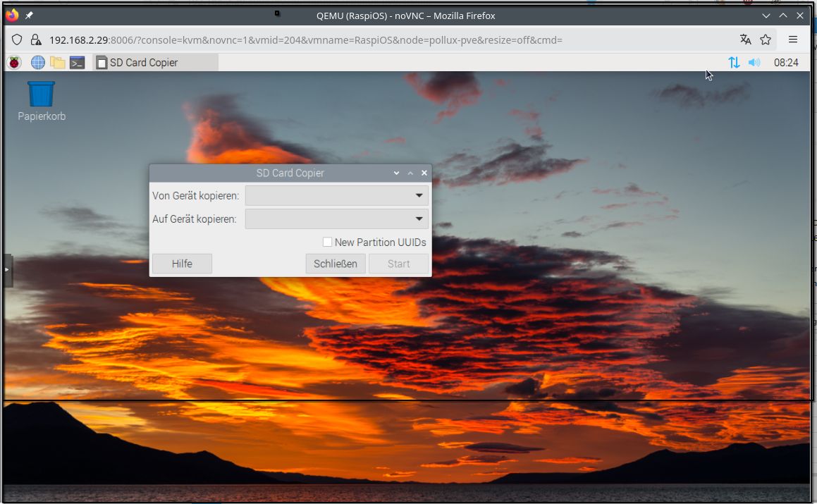
Task: Open the "Auf Gerät kopieren" dropdown
Action: 337,219
